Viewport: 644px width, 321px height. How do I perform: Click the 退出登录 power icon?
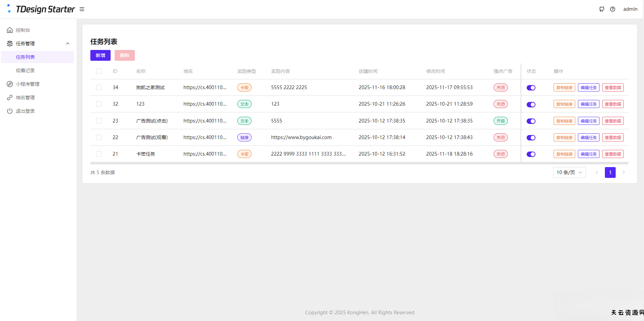click(x=10, y=111)
